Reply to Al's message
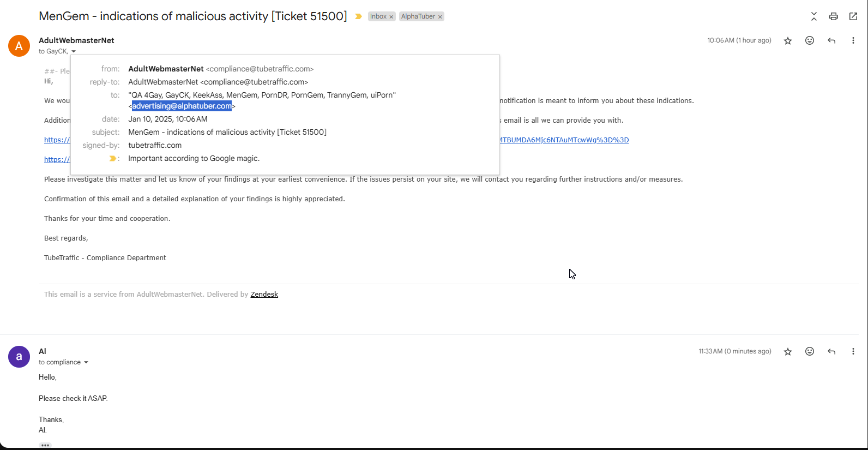Image resolution: width=868 pixels, height=450 pixels. pyautogui.click(x=831, y=351)
